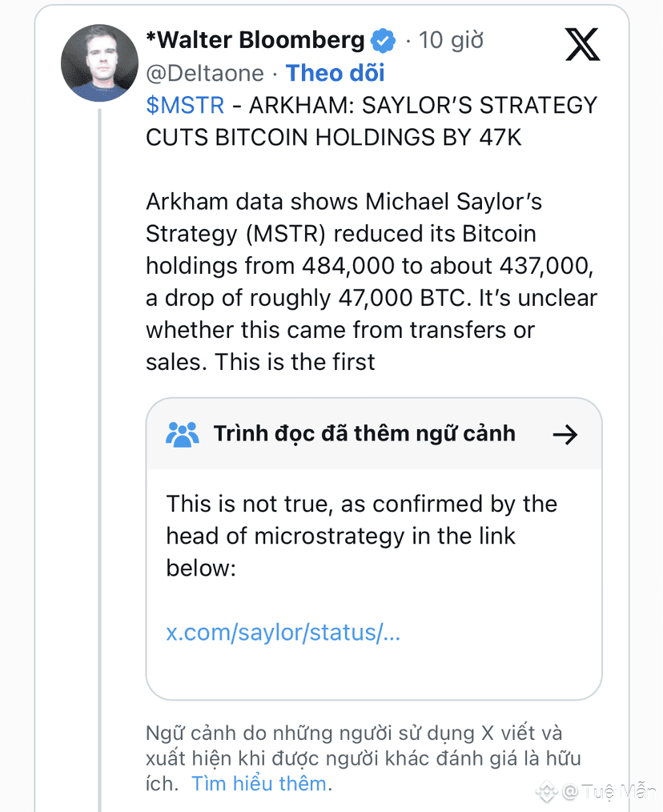Click the @ Tuệ Mẫn watermark text
This screenshot has width=663, height=812.
coord(609,792)
